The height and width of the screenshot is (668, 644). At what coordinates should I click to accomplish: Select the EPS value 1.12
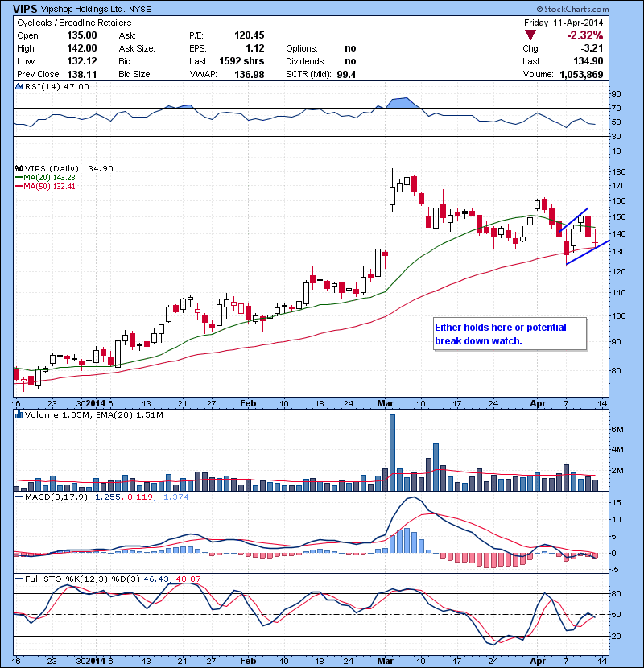click(x=255, y=48)
